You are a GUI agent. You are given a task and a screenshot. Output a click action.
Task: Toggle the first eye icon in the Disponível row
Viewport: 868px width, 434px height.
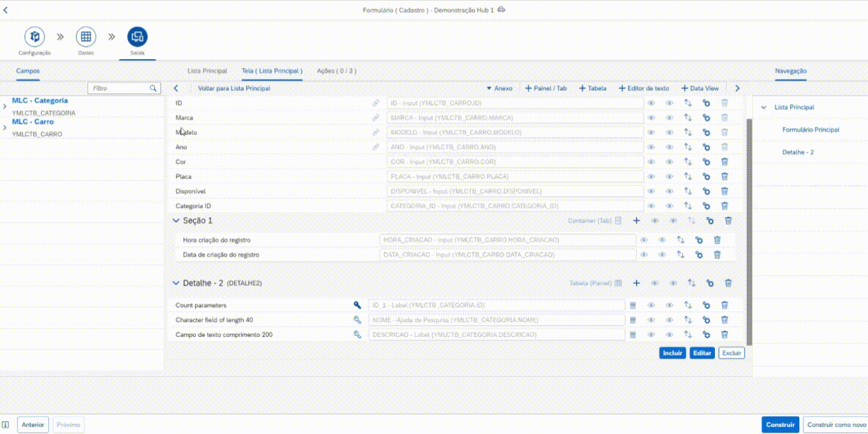point(651,191)
